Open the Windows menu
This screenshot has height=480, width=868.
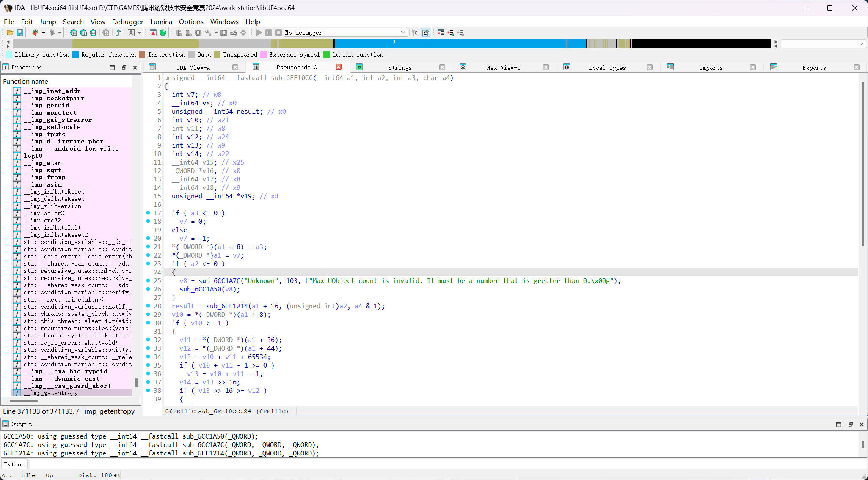click(x=224, y=22)
